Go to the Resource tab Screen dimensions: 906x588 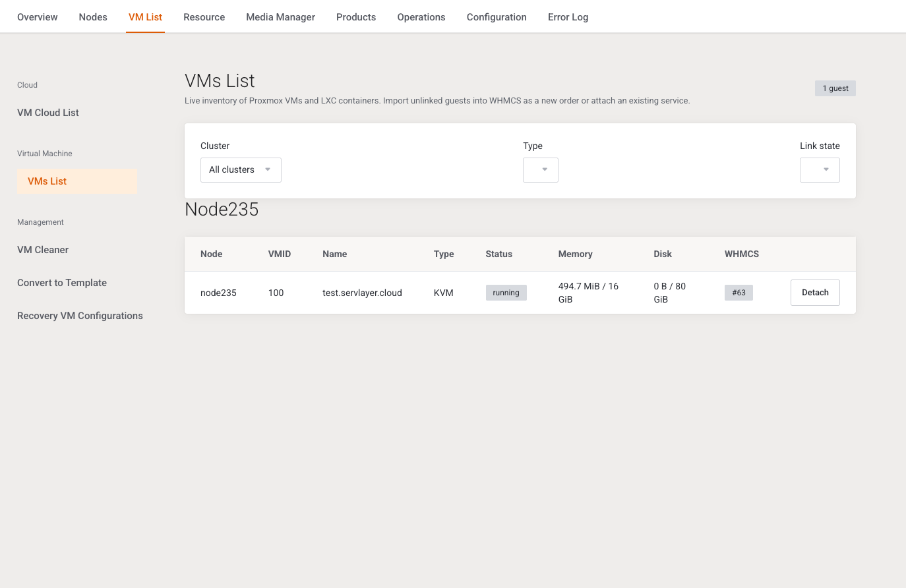point(204,17)
